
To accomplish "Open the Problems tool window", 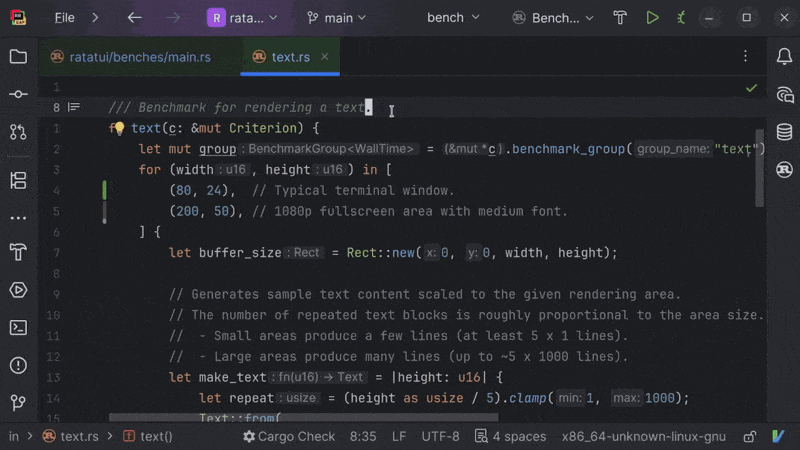I will (18, 365).
